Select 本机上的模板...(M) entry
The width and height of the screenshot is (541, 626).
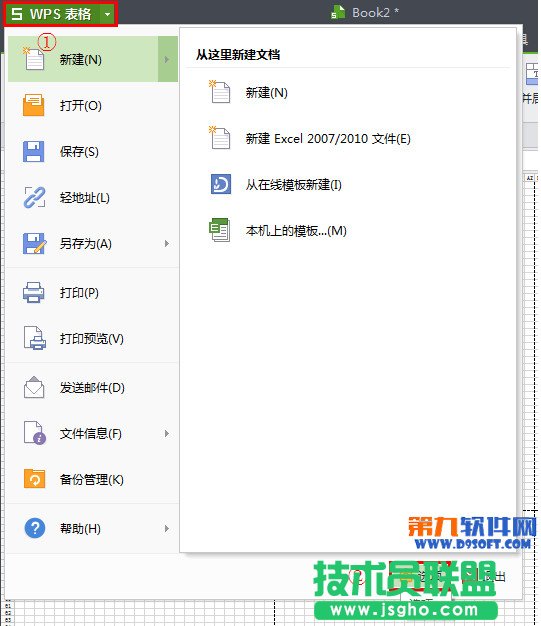coord(296,230)
